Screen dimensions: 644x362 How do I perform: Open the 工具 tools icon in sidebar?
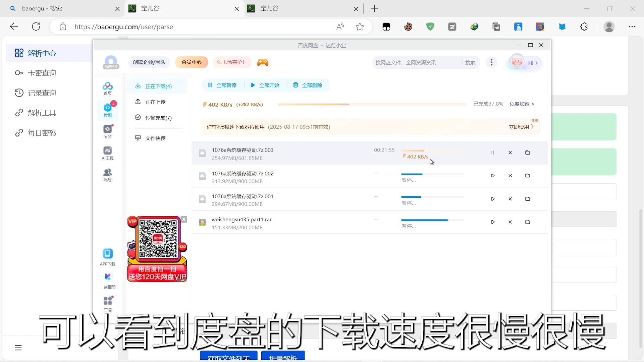click(108, 304)
